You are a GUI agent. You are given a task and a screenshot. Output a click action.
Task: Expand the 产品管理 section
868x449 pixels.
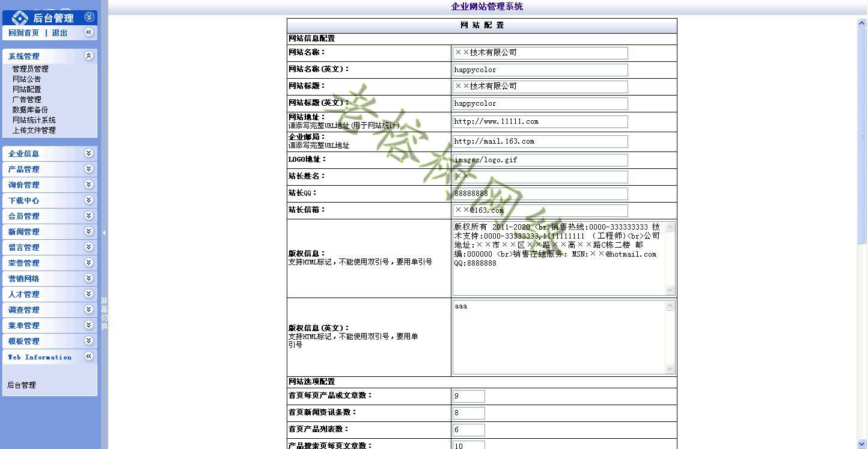click(89, 169)
